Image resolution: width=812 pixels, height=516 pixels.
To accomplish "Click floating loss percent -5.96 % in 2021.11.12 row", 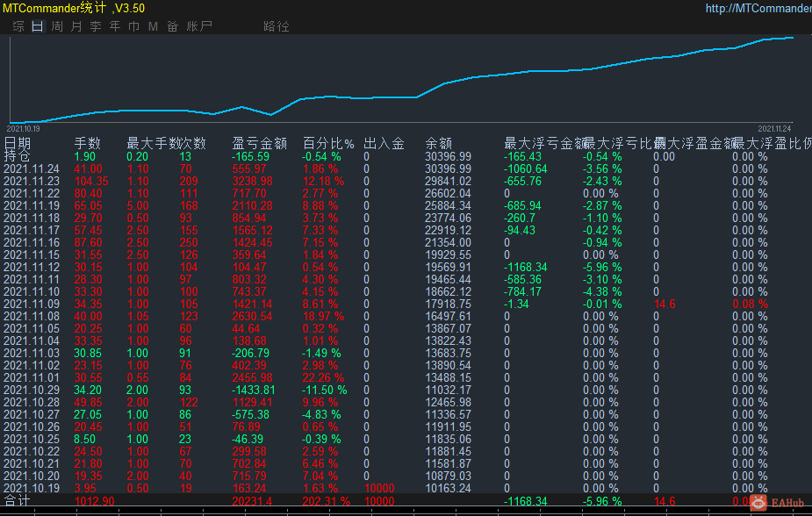I will [602, 267].
